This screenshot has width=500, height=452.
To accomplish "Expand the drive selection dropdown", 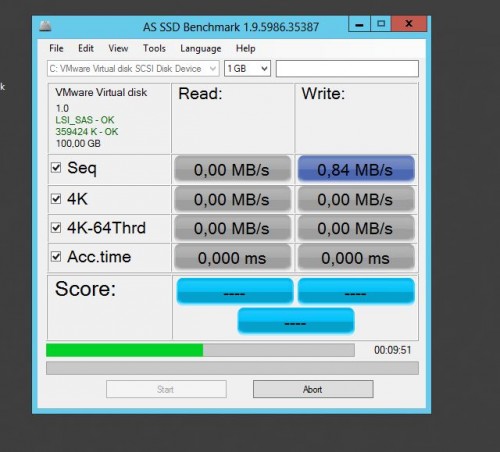I will [133, 69].
